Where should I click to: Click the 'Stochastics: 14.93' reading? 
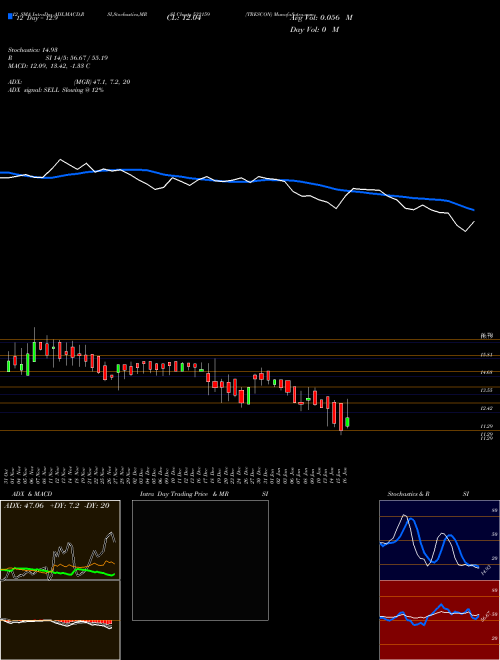point(32,50)
